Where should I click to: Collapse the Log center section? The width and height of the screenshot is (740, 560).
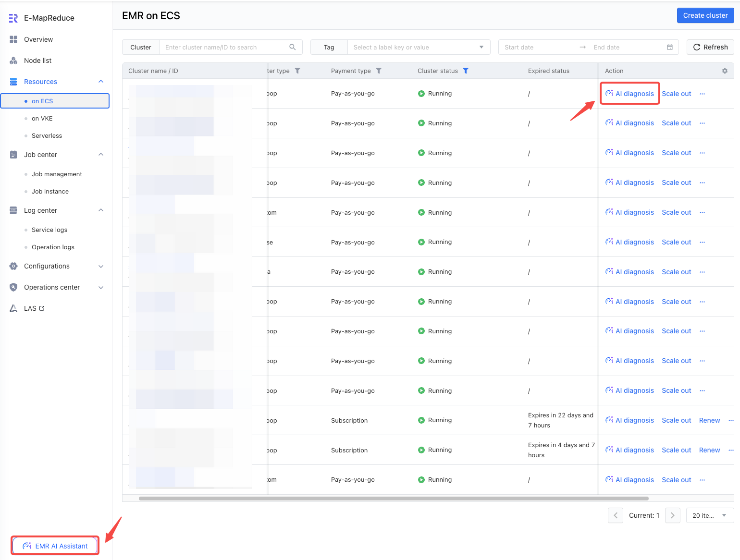[x=101, y=210]
